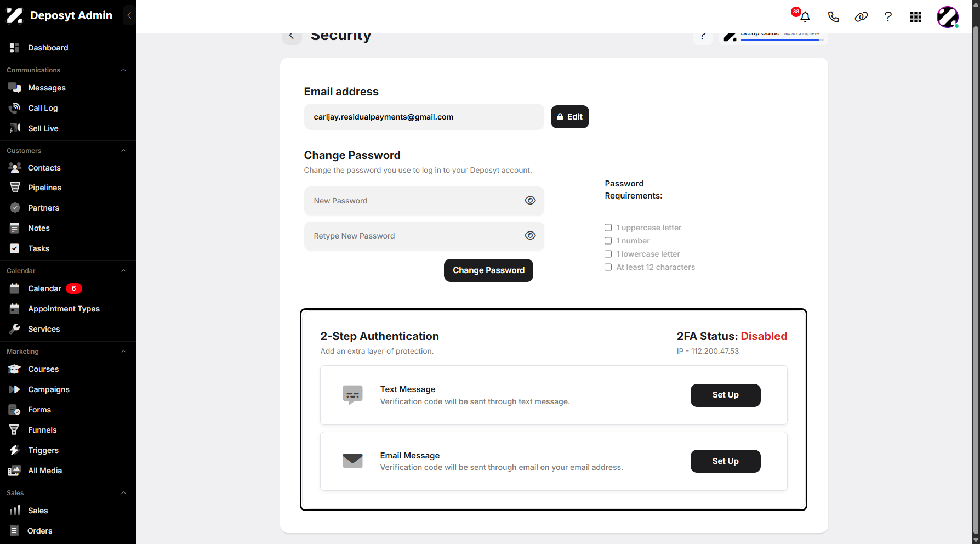
Task: Open the user profile avatar
Action: (948, 17)
